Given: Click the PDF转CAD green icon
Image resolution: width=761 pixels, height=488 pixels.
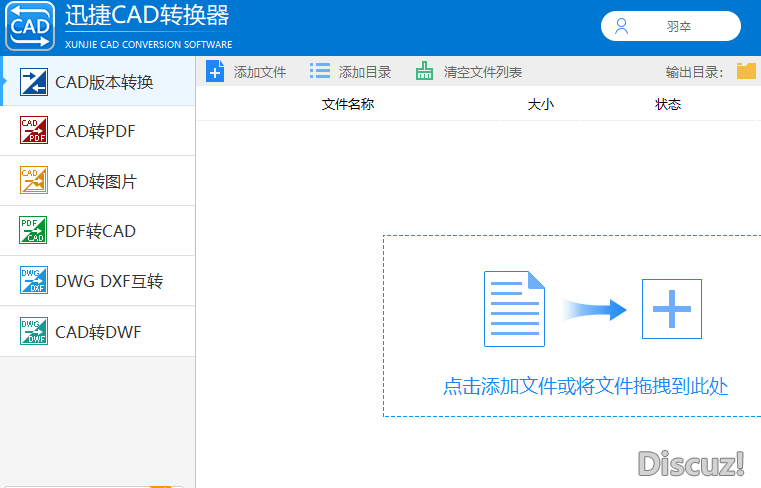Looking at the screenshot, I should (x=33, y=231).
